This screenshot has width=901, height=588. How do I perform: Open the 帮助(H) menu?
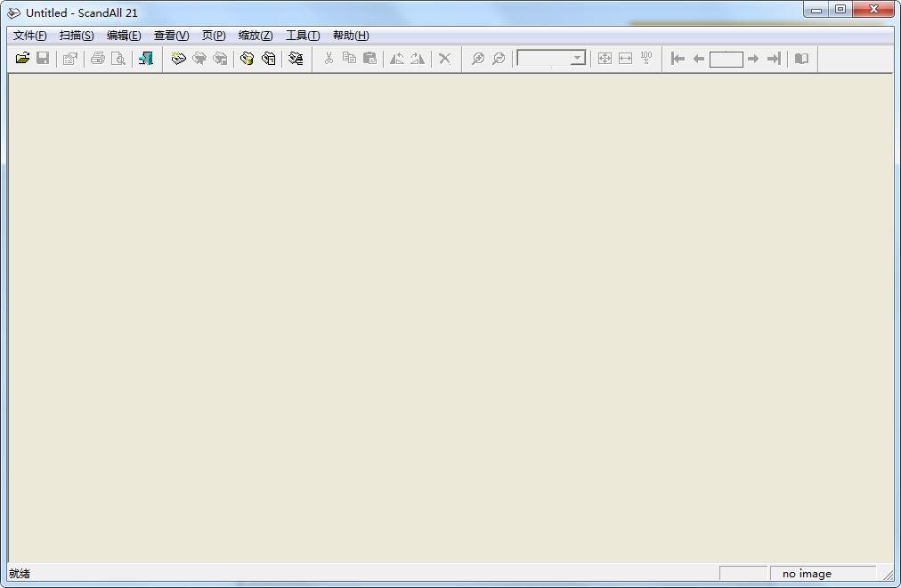pos(351,36)
